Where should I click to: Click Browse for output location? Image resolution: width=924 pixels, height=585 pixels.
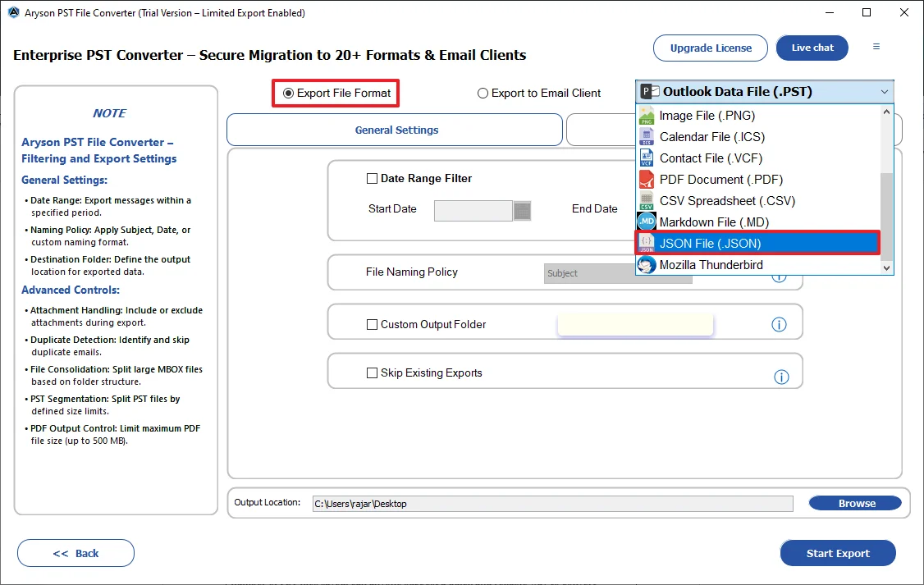pos(855,503)
